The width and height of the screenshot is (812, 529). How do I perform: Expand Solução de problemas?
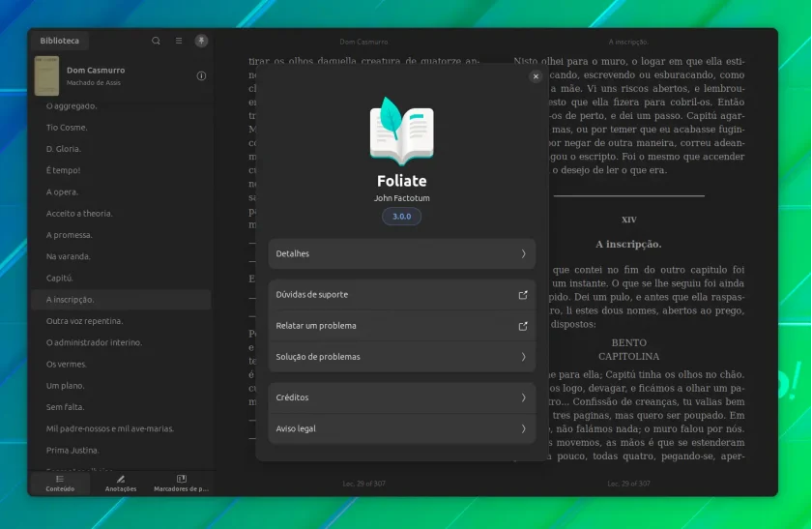[402, 357]
